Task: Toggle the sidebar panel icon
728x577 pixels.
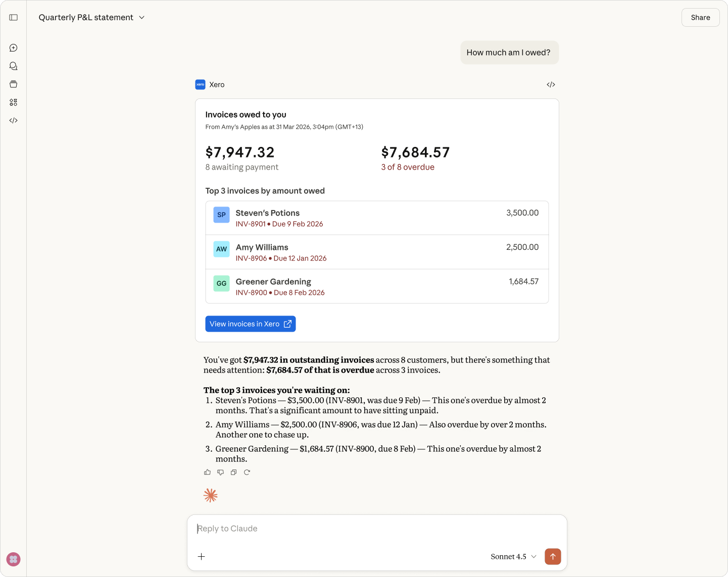Action: pos(14,18)
